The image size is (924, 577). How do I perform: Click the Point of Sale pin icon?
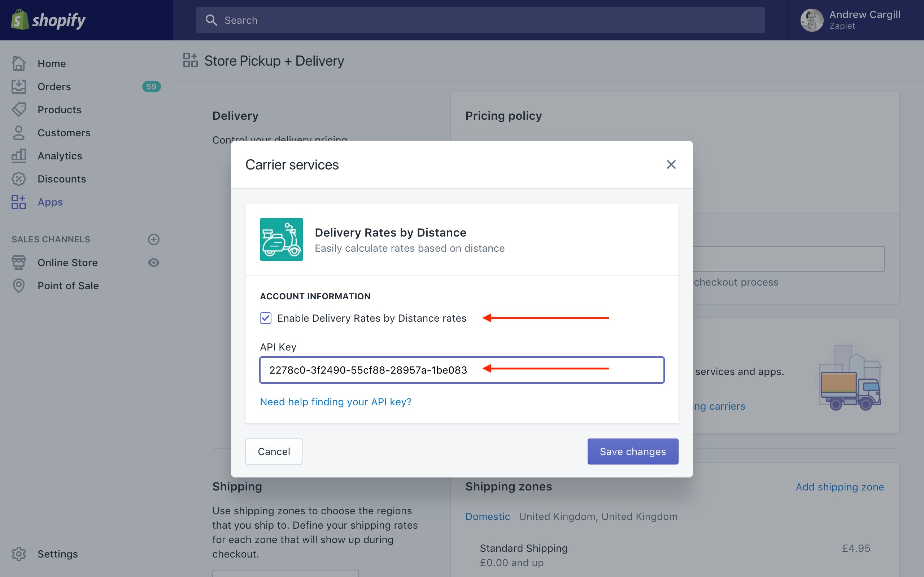[x=18, y=286]
